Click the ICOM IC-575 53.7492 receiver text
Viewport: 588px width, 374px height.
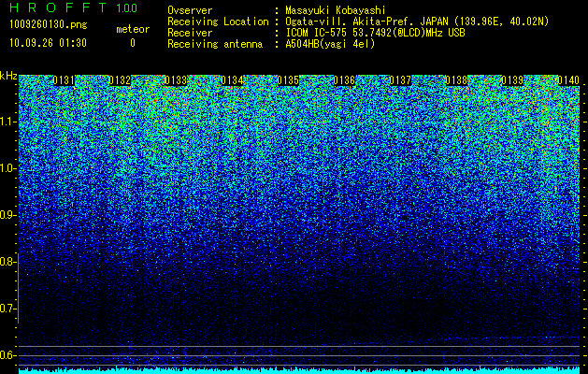click(x=375, y=33)
